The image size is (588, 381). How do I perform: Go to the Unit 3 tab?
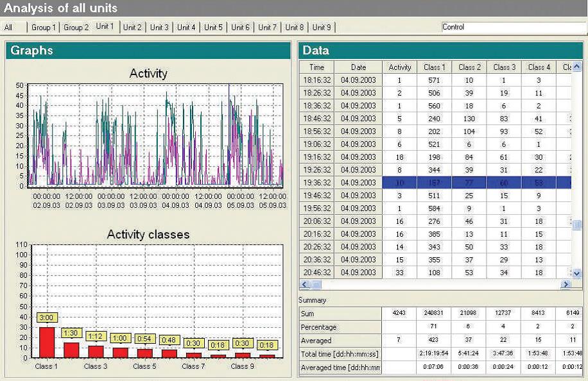pyautogui.click(x=159, y=28)
